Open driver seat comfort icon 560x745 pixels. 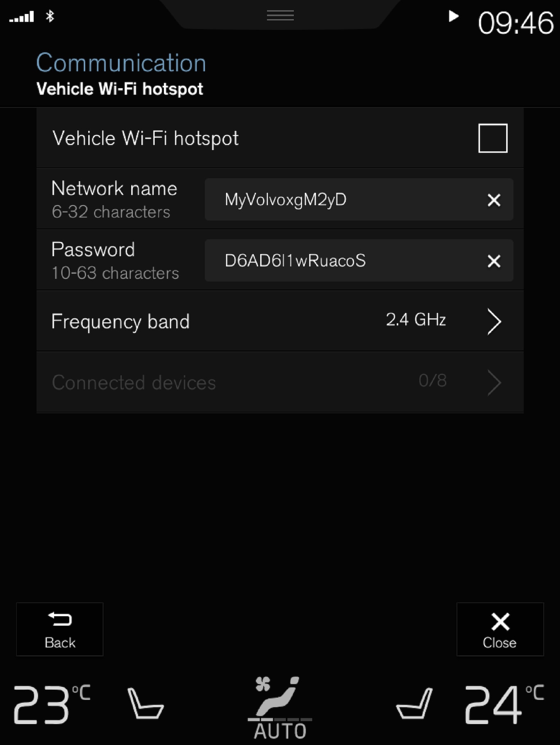[146, 703]
